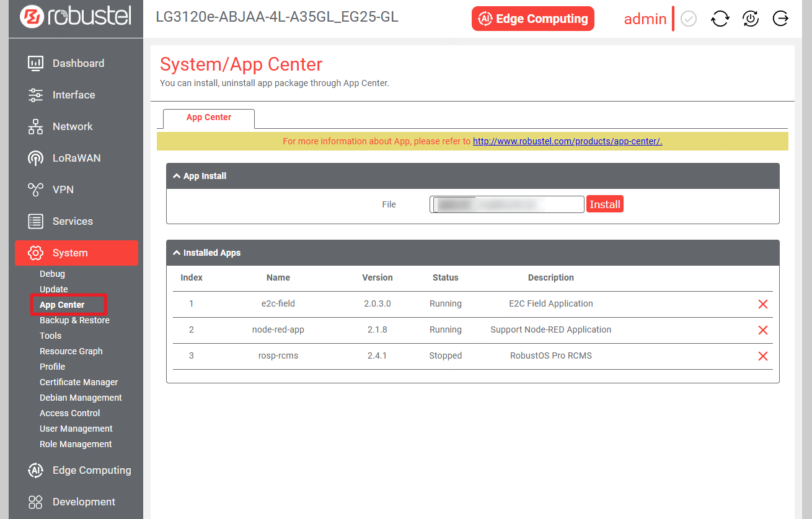Click the red Install button

click(x=605, y=204)
